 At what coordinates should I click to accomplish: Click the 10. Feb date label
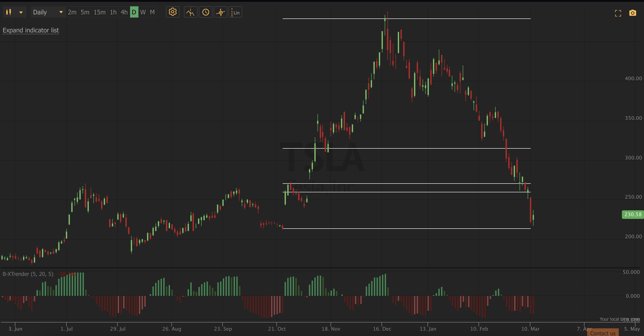[x=479, y=329]
